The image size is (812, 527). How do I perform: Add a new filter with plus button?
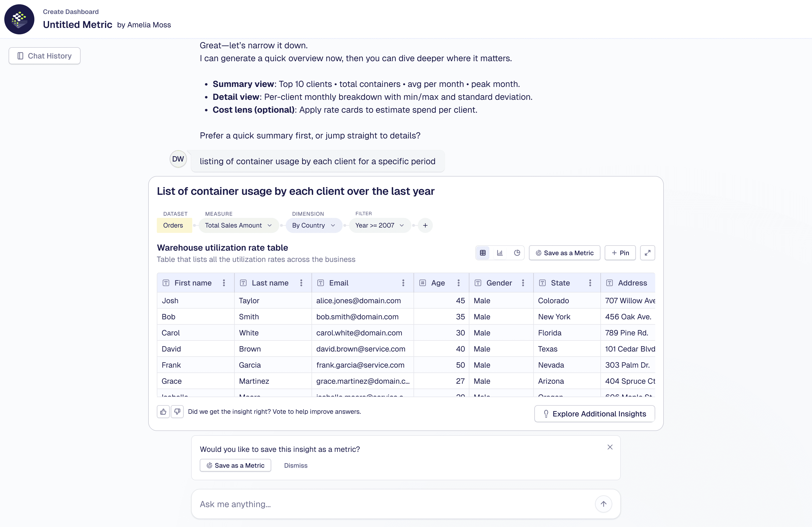pos(425,225)
